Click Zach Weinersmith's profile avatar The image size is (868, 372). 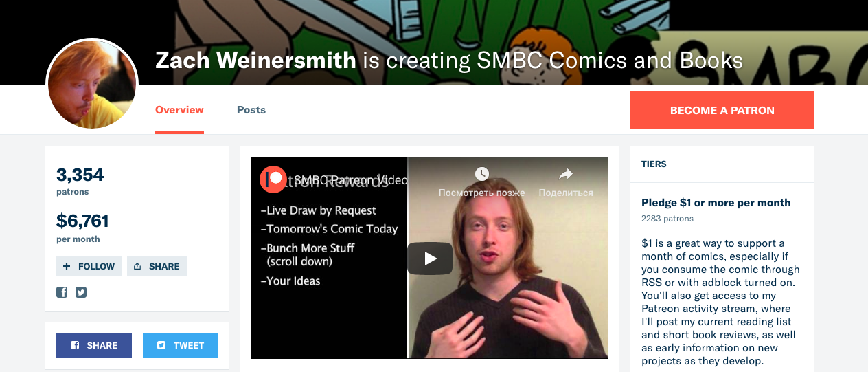pos(92,84)
